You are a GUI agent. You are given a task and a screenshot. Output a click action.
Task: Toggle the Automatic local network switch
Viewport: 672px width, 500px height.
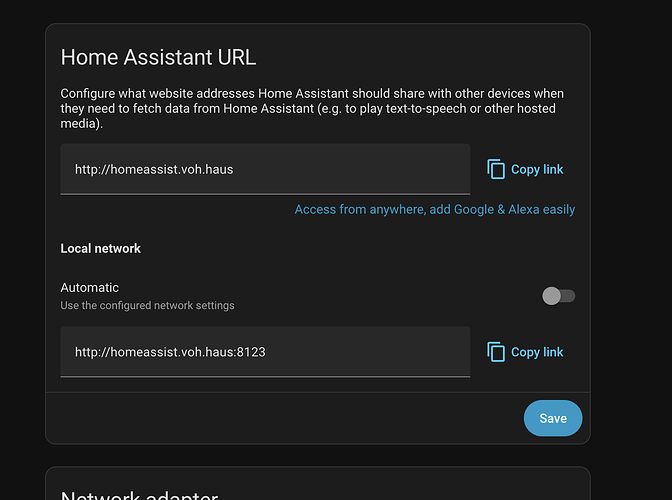pyautogui.click(x=558, y=296)
